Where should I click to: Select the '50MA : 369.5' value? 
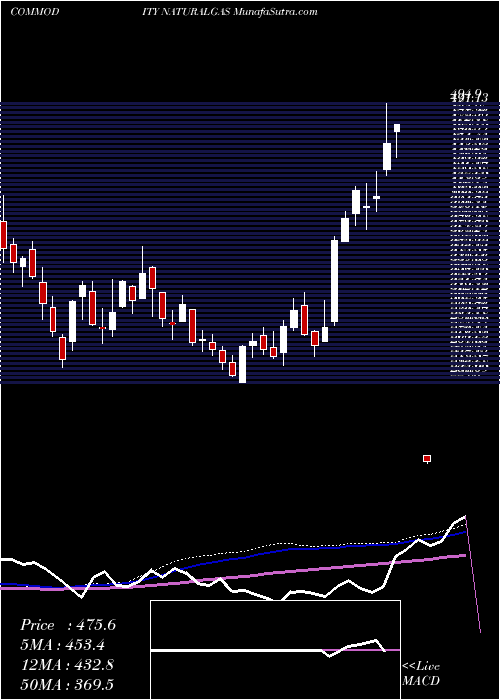point(67,685)
